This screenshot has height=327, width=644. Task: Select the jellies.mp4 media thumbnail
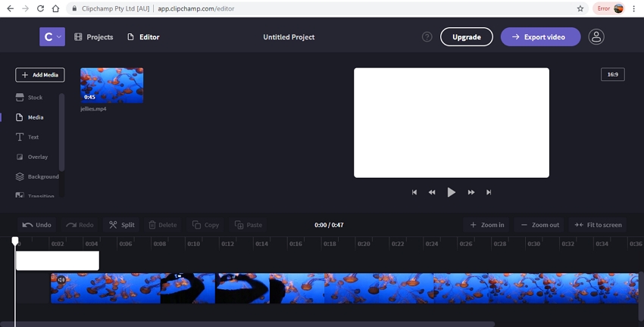coord(111,85)
